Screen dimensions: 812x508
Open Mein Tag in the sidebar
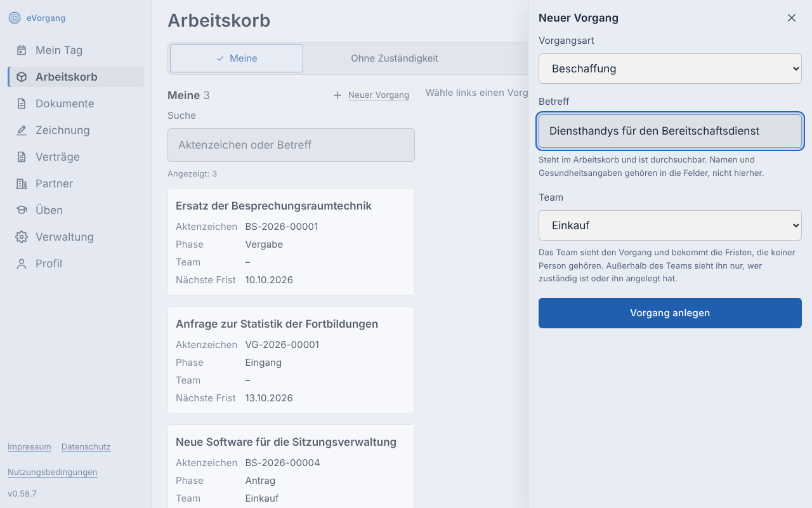76,50
